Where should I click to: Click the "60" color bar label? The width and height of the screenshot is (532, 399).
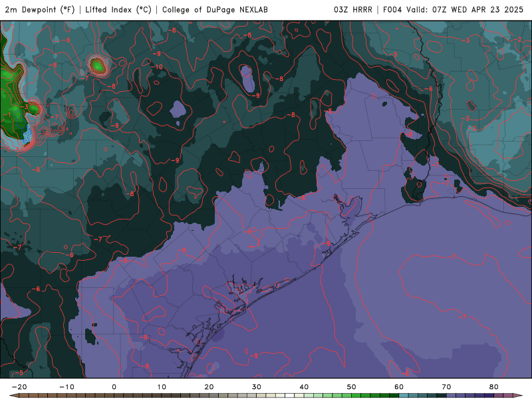coord(399,387)
